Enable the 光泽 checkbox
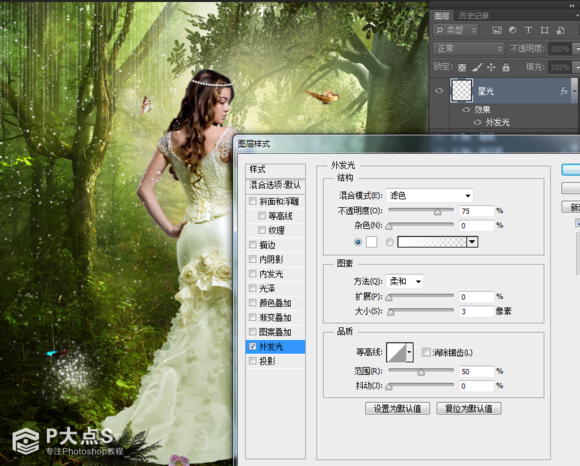 253,288
